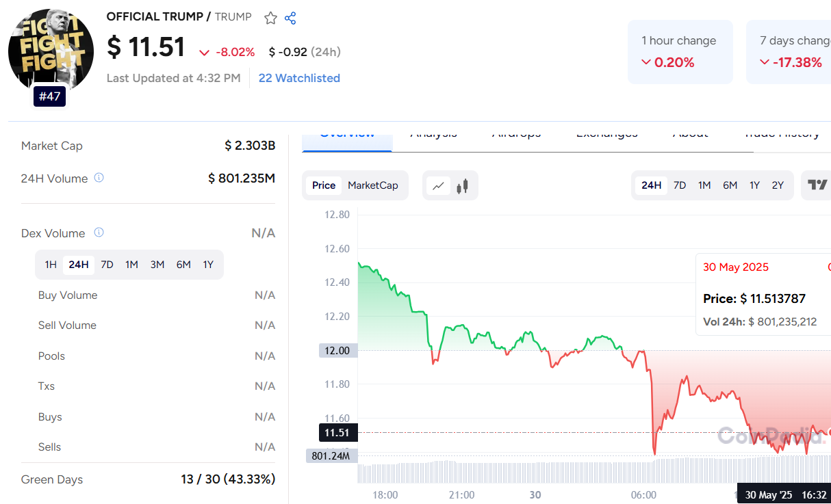Choose 1Y in chart range selector

point(754,185)
